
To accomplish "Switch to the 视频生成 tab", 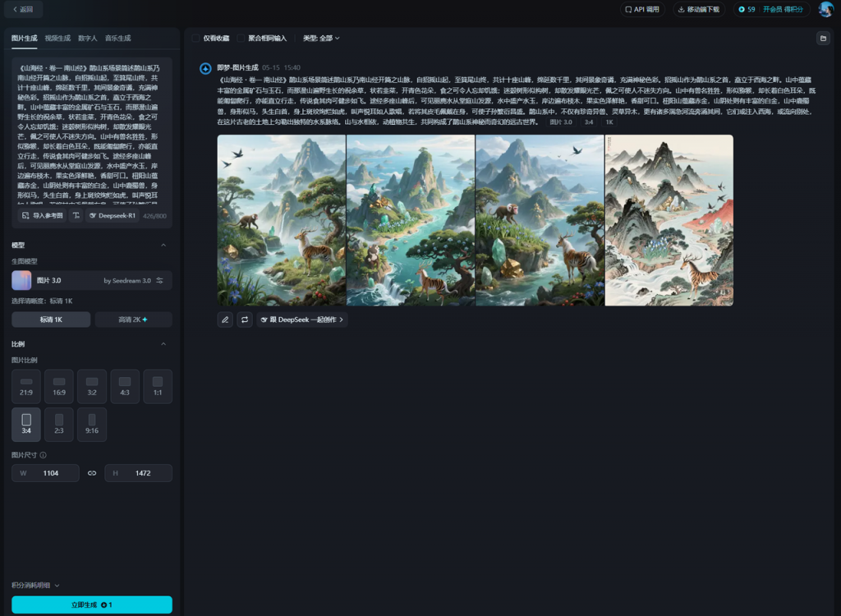I will point(57,38).
